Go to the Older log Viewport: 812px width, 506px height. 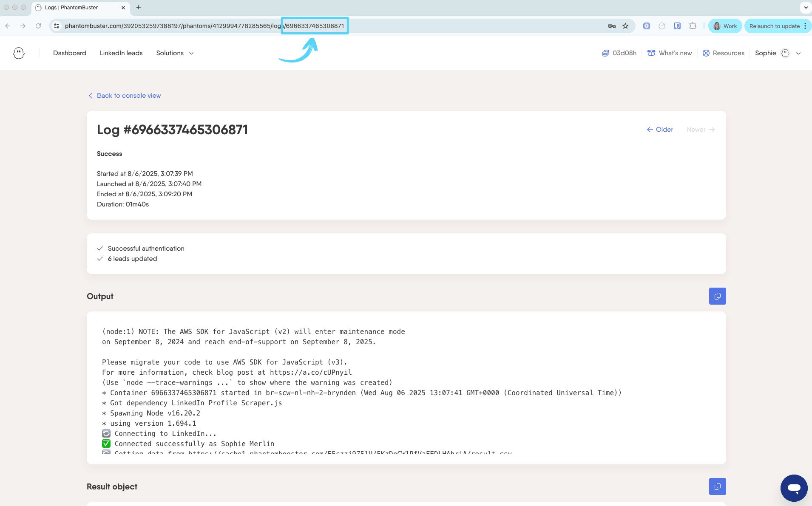[x=660, y=130]
